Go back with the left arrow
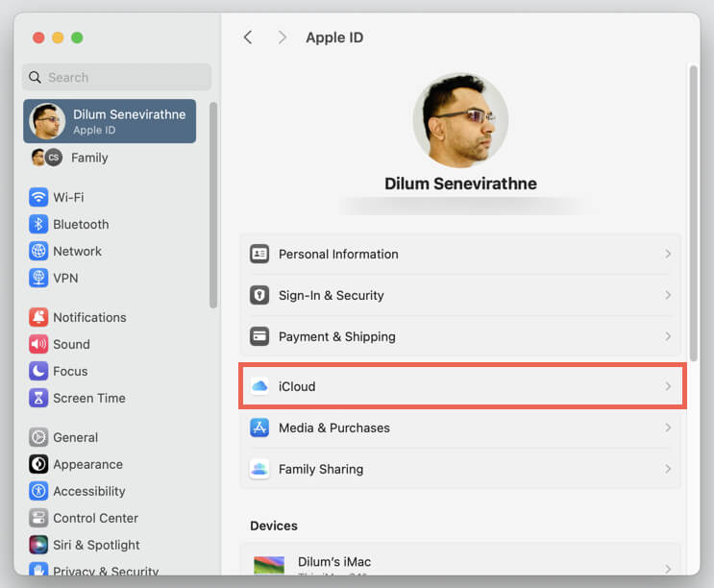 tap(248, 37)
